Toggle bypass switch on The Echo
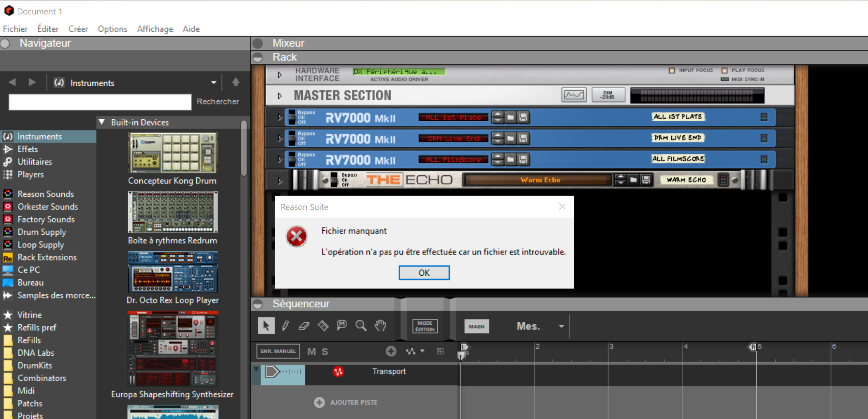 334,180
